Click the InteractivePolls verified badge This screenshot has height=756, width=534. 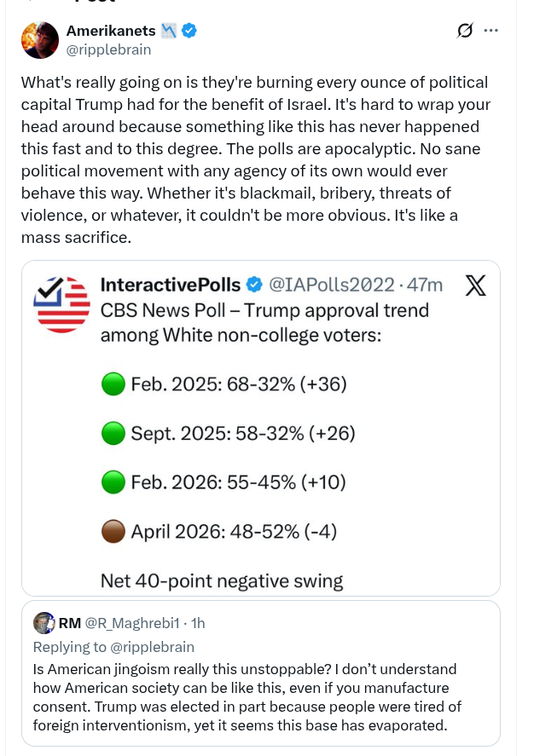coord(254,285)
